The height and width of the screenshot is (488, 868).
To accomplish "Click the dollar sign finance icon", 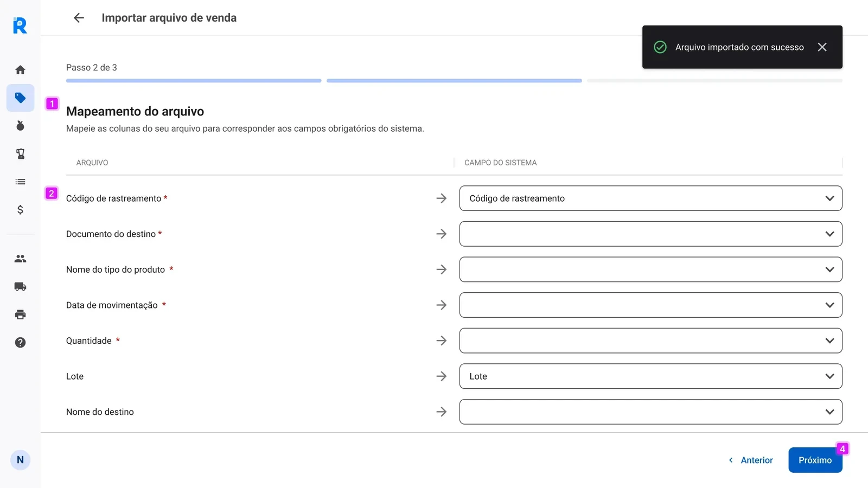I will pyautogui.click(x=20, y=210).
